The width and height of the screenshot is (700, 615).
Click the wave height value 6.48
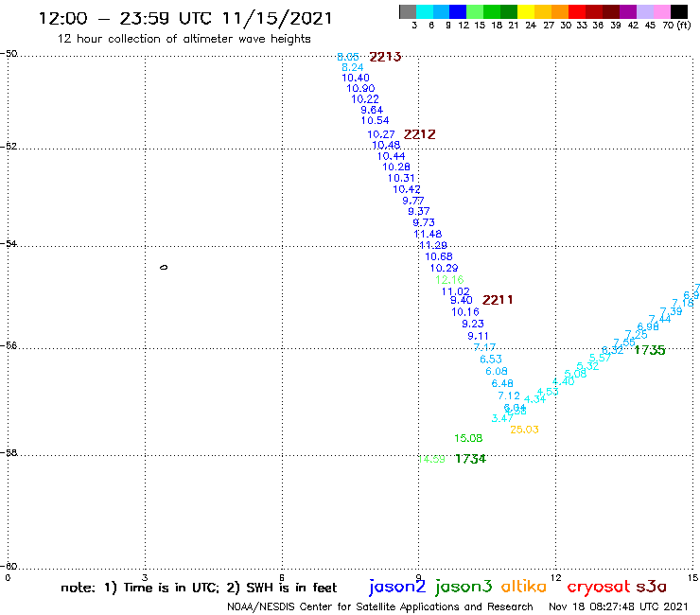click(x=502, y=383)
